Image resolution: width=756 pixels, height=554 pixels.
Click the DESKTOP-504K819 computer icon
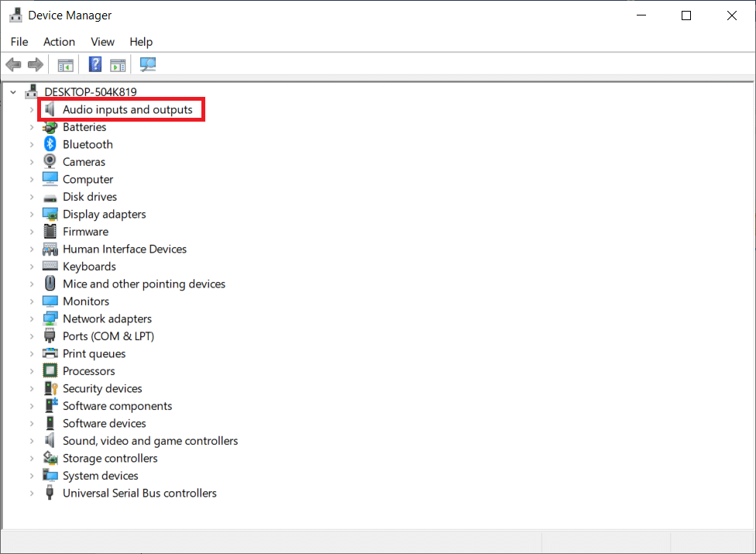click(33, 91)
